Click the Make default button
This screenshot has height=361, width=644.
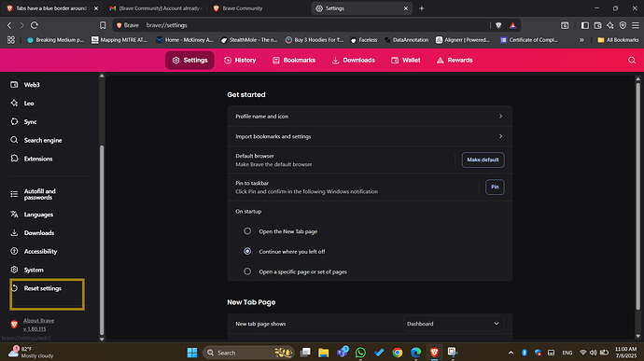483,160
